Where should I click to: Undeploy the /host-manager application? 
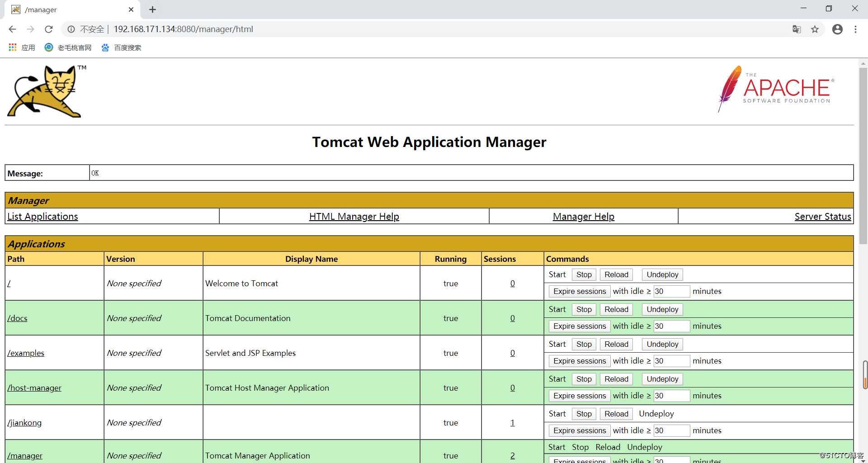click(662, 379)
